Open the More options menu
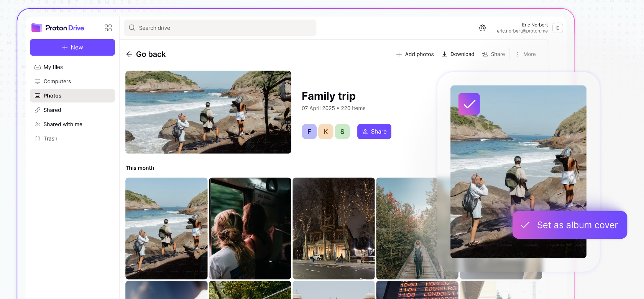The height and width of the screenshot is (299, 644). (526, 54)
